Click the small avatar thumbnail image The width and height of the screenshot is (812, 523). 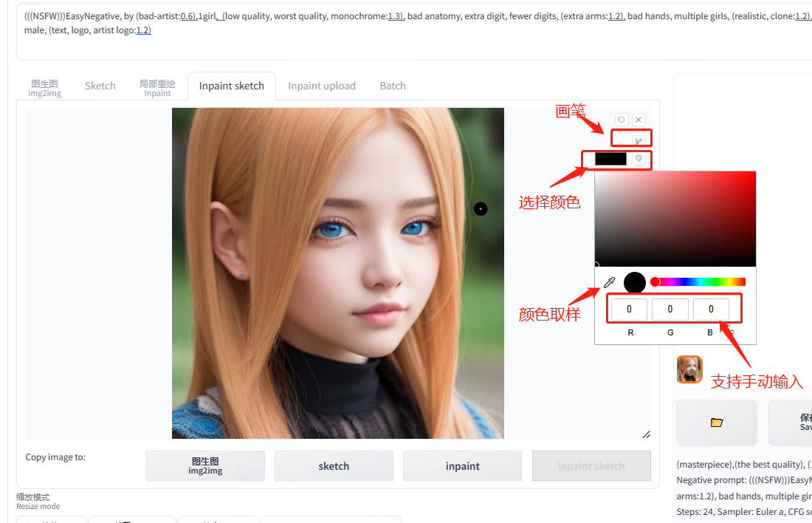click(689, 369)
